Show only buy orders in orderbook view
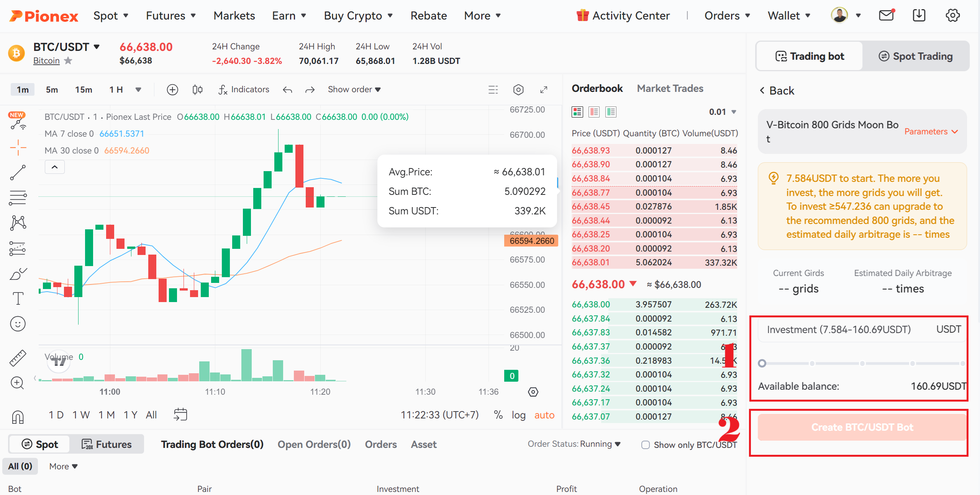 click(x=611, y=112)
